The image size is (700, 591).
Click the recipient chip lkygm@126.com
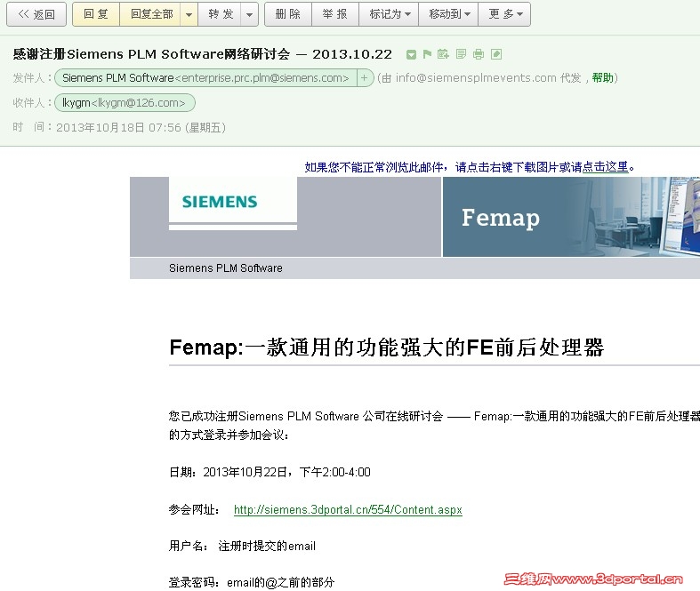125,102
